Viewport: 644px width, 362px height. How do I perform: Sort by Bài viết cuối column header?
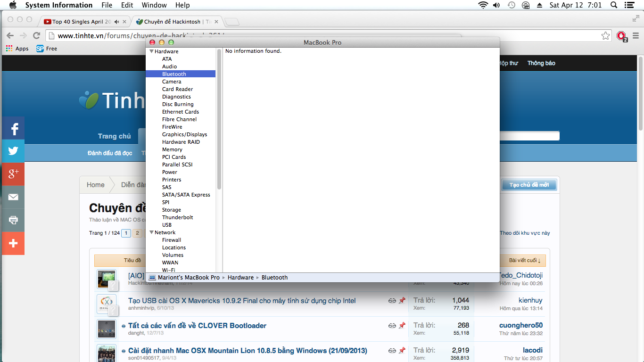(525, 260)
